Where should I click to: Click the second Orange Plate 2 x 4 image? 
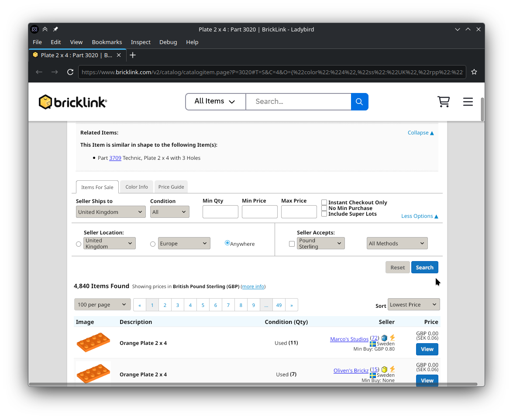click(93, 373)
